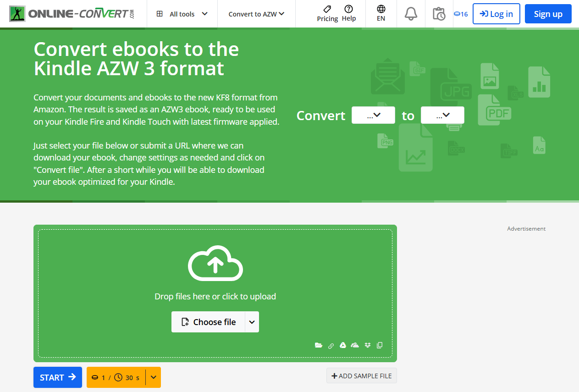Choose a file from Google Drive

tap(342, 345)
